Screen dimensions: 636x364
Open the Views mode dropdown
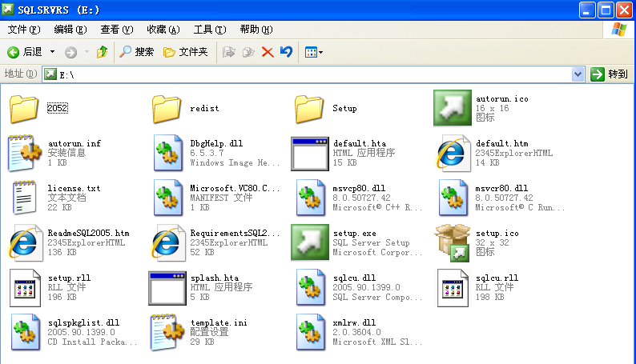pos(314,52)
